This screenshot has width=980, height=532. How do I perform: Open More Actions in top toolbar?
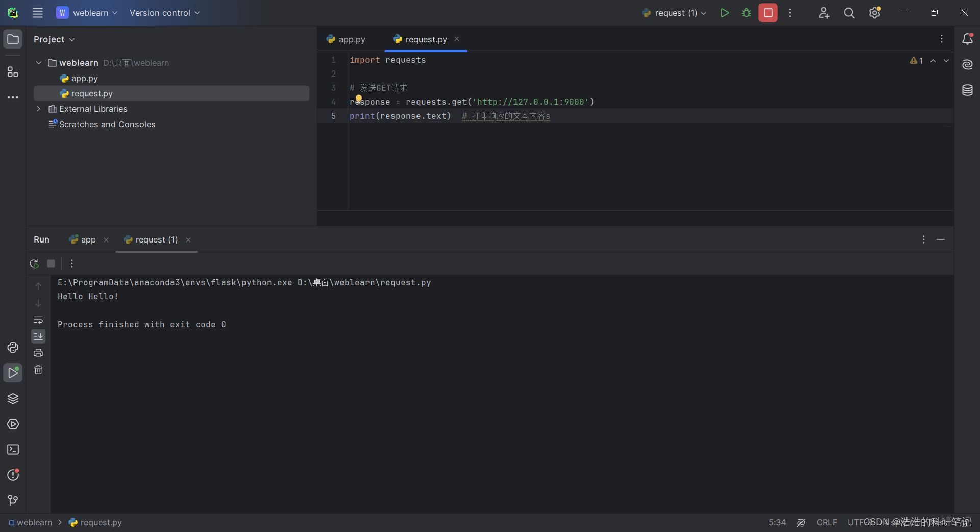click(x=790, y=13)
